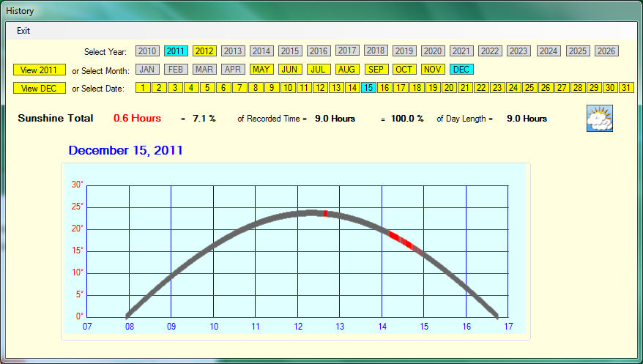Select year 2020
Image resolution: width=643 pixels, height=364 pixels.
click(433, 51)
